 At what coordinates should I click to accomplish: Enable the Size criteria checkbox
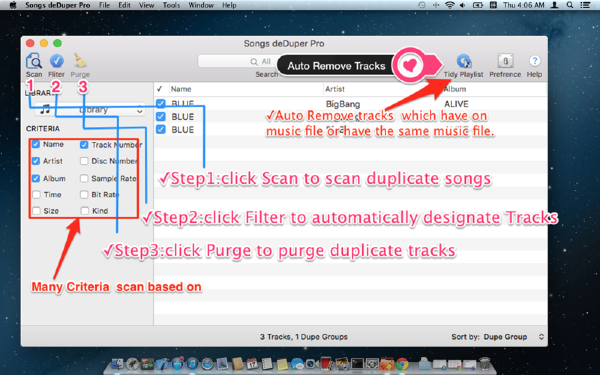pyautogui.click(x=36, y=211)
